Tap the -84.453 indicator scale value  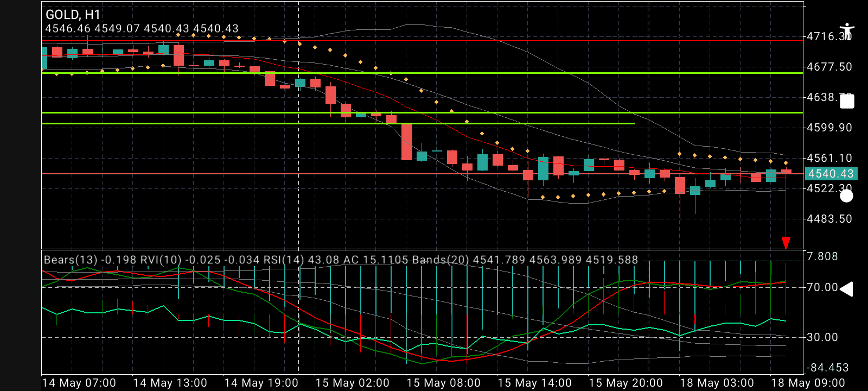827,368
